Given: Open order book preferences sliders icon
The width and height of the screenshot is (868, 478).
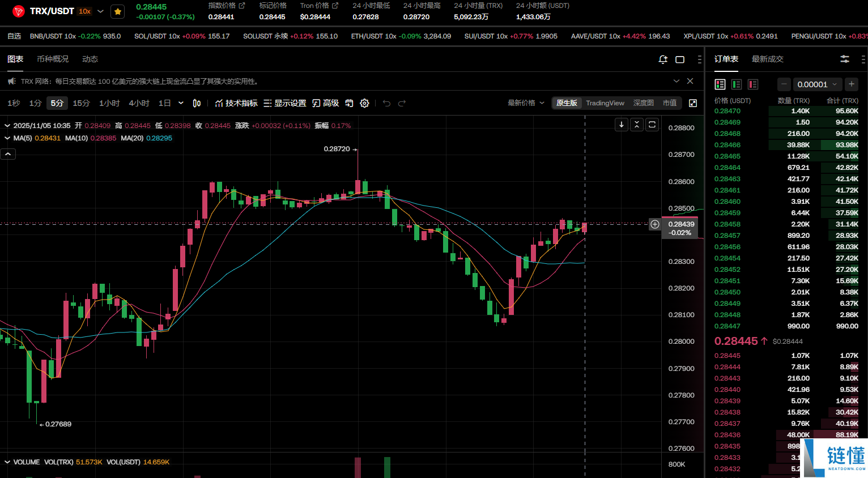Looking at the screenshot, I should 844,59.
